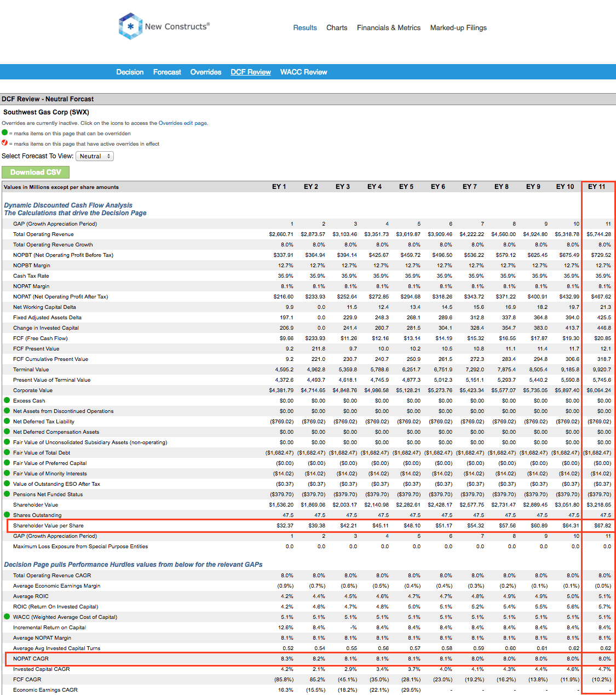Viewport: 616px width, 695px height.
Task: Click the EY 5 column header
Action: point(406,187)
